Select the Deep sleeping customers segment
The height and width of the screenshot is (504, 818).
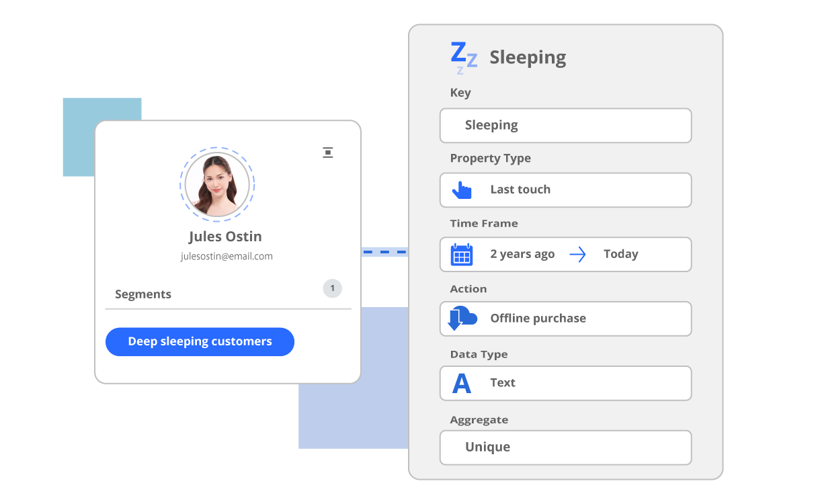tap(200, 342)
